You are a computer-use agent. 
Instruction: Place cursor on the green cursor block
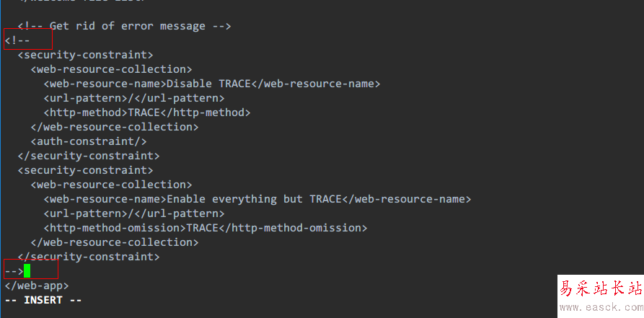pos(27,271)
